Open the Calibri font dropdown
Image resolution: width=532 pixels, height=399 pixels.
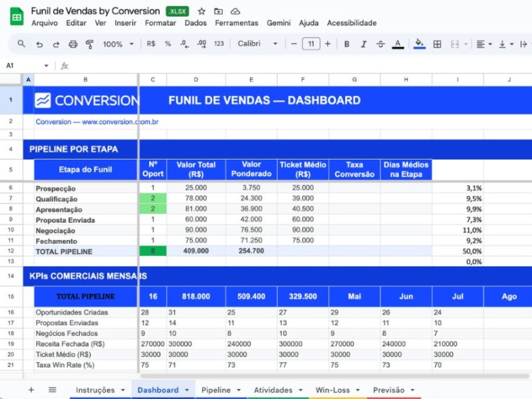point(258,44)
